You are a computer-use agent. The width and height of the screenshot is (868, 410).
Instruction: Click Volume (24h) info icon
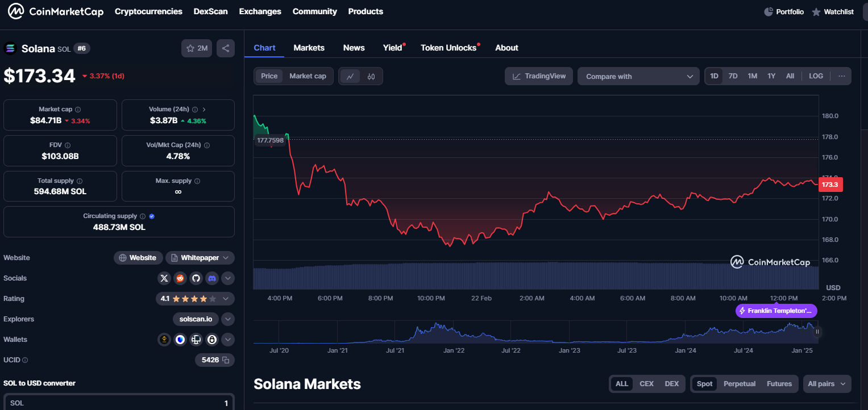(x=195, y=110)
